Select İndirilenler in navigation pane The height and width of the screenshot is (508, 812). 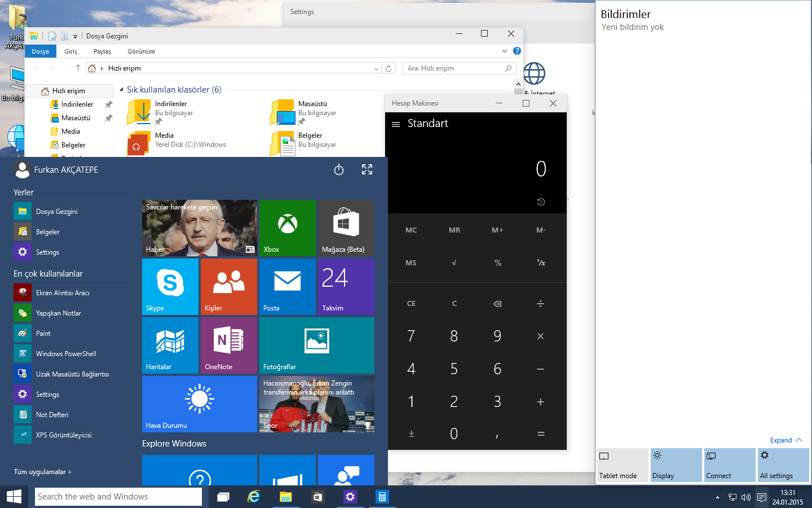(77, 104)
